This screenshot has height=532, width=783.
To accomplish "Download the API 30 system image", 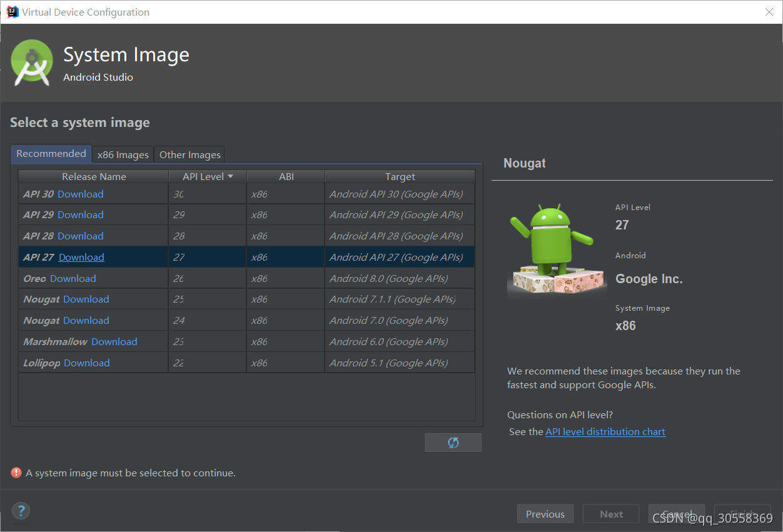I will click(81, 194).
